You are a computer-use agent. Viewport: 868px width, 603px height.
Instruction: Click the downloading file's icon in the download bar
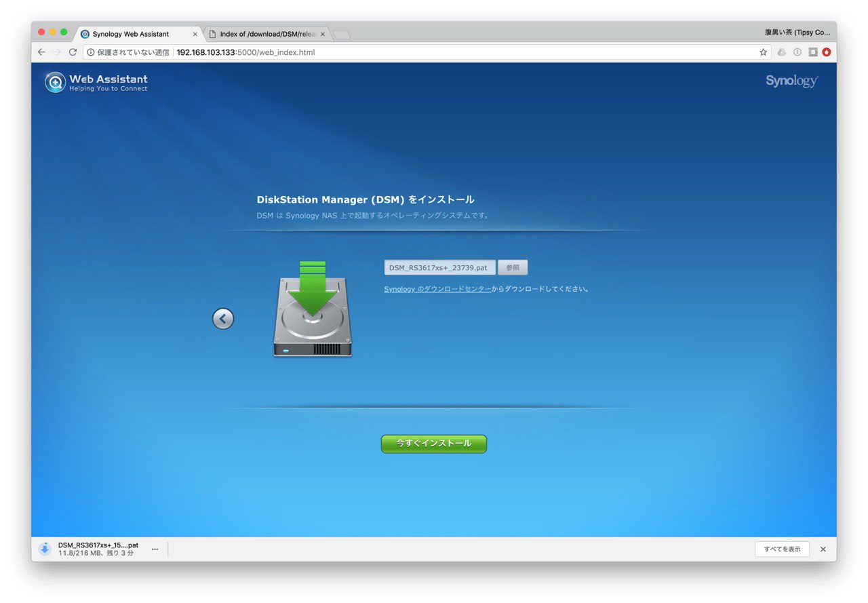tap(45, 549)
